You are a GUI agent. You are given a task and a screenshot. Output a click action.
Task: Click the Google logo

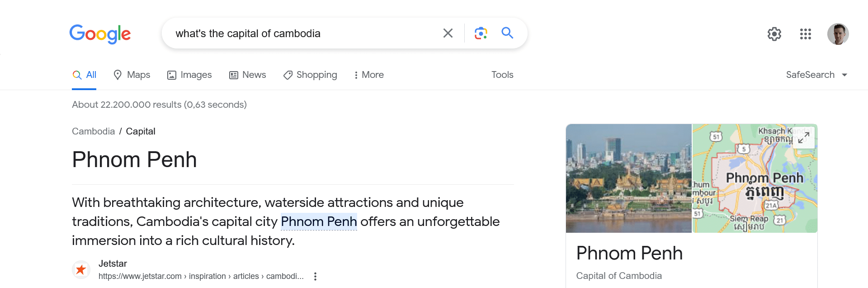pyautogui.click(x=100, y=34)
